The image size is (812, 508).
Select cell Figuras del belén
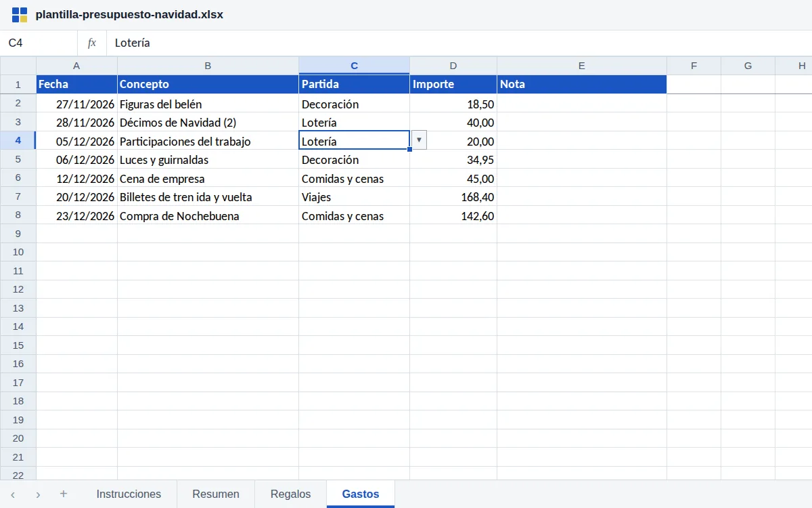(208, 104)
